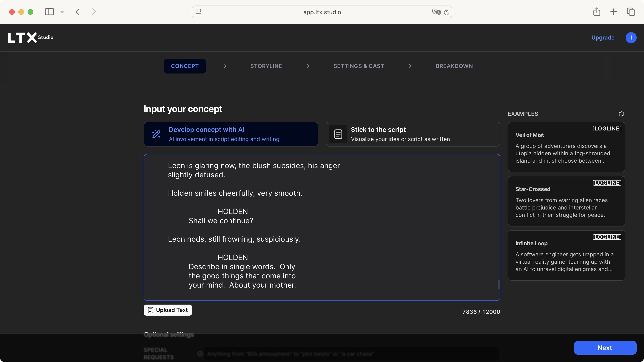
Task: Switch to the STORYLINE step tab
Action: coord(266,66)
